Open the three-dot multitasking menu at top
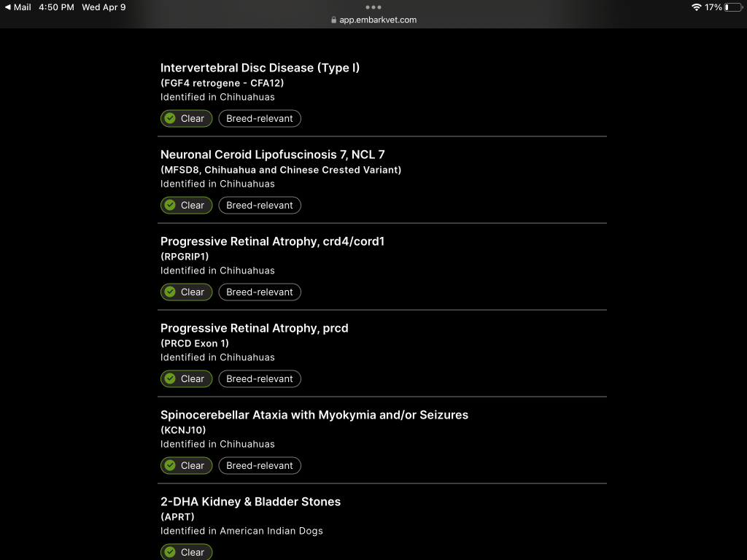The height and width of the screenshot is (560, 747). (373, 7)
